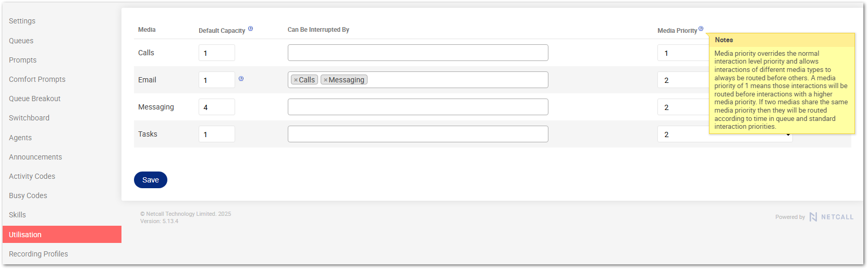Click the Calls default capacity field
This screenshot has width=868, height=269.
tap(216, 53)
